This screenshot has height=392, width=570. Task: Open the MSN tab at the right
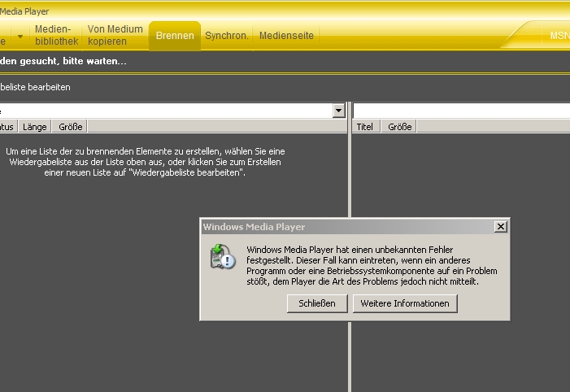559,36
